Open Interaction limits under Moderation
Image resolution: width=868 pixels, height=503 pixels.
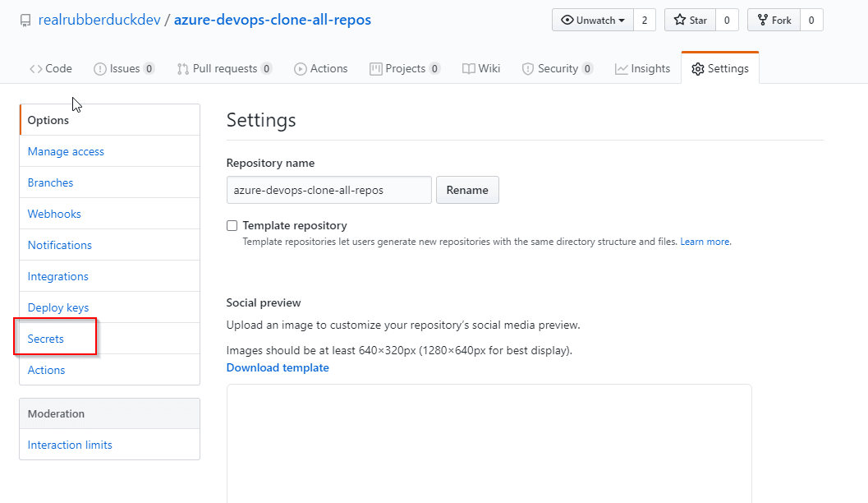pyautogui.click(x=109, y=445)
